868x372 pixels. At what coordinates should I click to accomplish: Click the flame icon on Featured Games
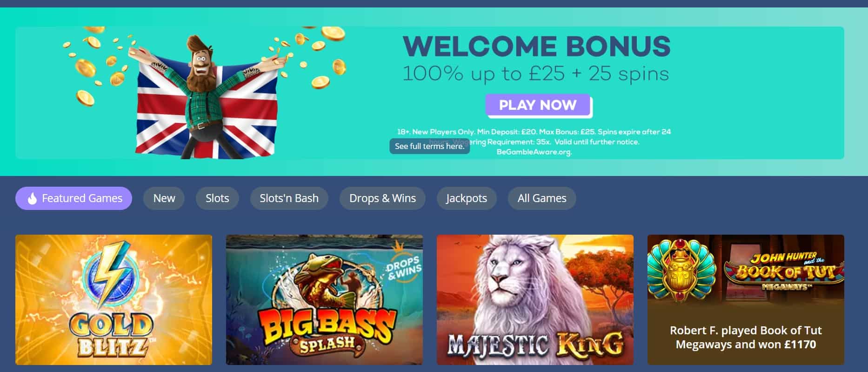pyautogui.click(x=32, y=199)
